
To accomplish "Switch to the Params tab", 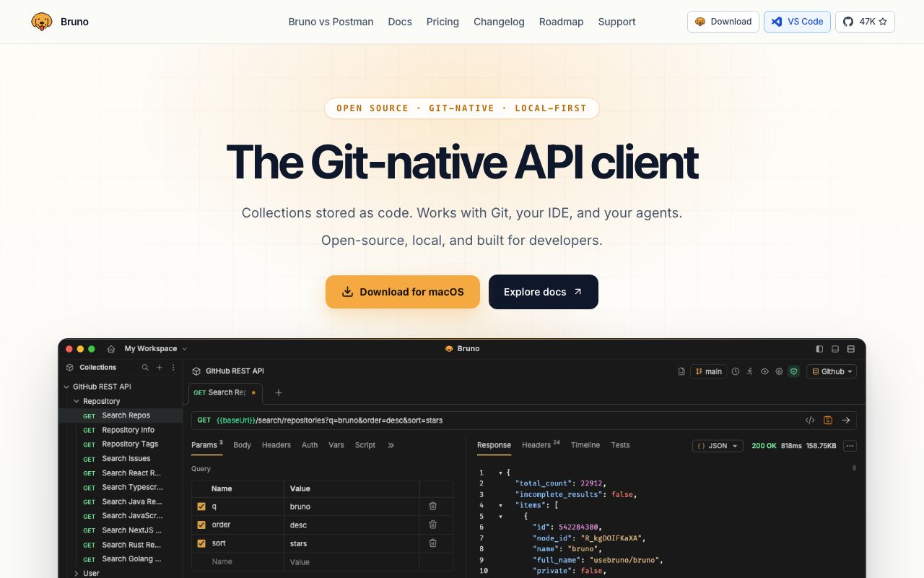I will [x=206, y=445].
